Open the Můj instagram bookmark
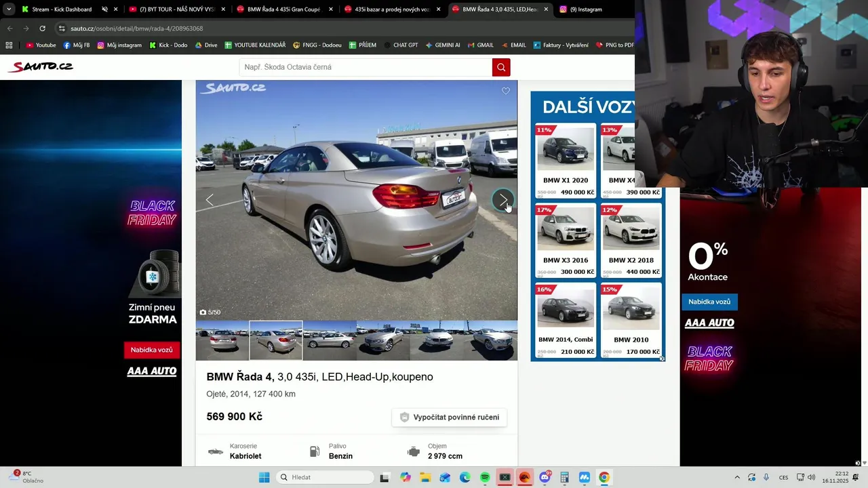Viewport: 868px width, 488px height. (x=119, y=45)
